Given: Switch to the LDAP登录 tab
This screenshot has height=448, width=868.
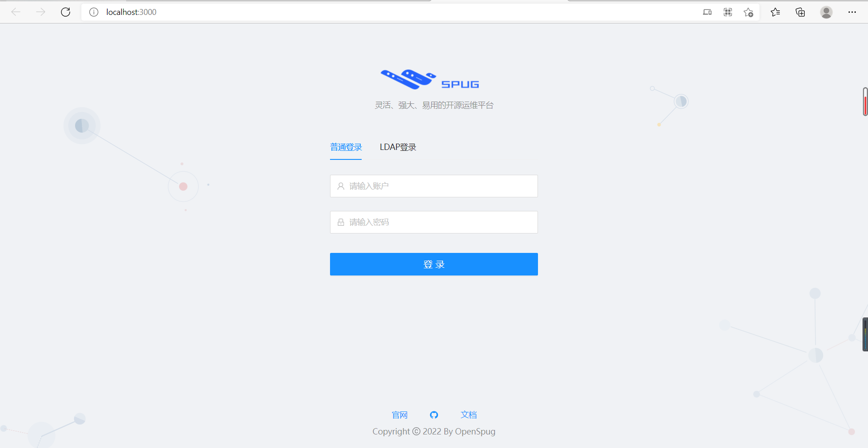Looking at the screenshot, I should click(398, 147).
